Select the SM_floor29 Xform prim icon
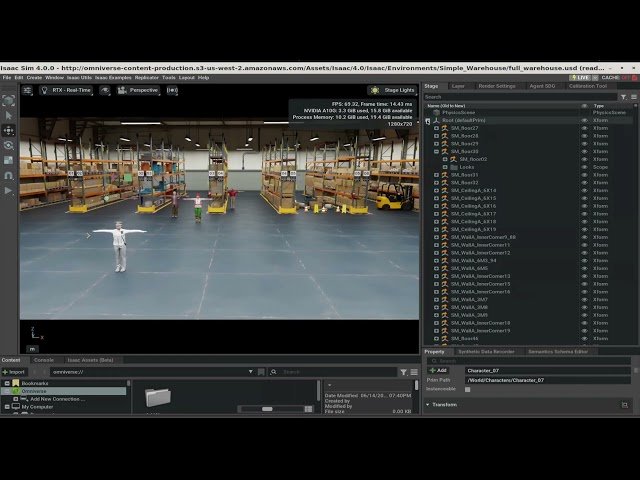 [x=444, y=144]
